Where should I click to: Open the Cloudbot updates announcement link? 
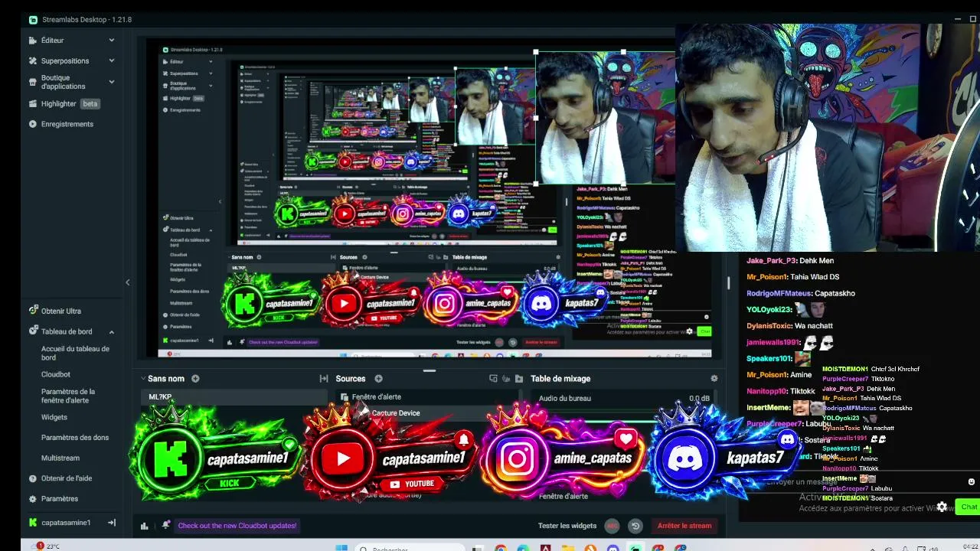237,526
